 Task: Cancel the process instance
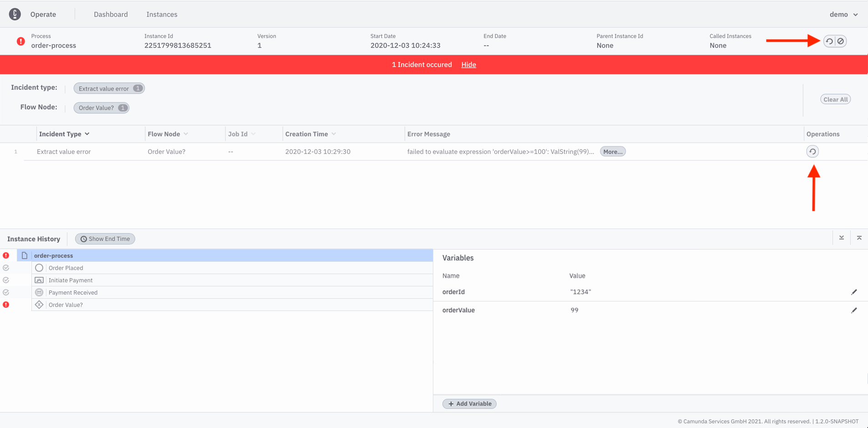tap(841, 41)
